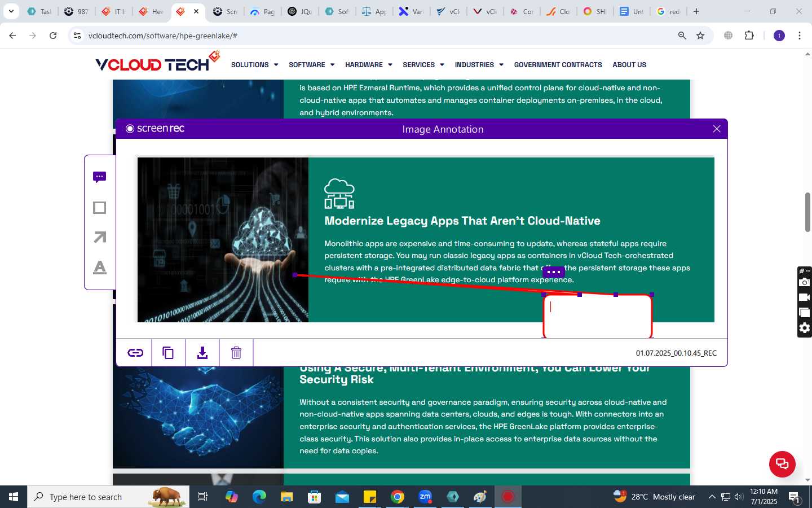Open the notification center
This screenshot has height=508, width=812.
[x=795, y=497]
